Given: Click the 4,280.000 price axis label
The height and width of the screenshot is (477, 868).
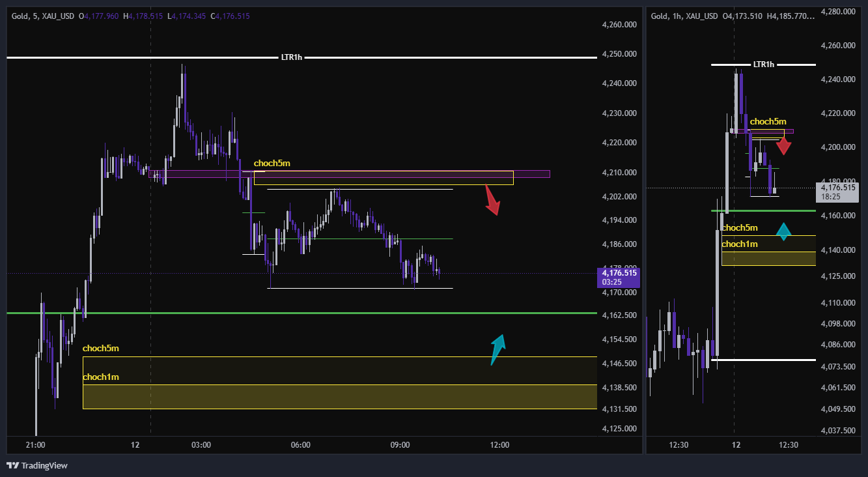Looking at the screenshot, I should (x=837, y=12).
